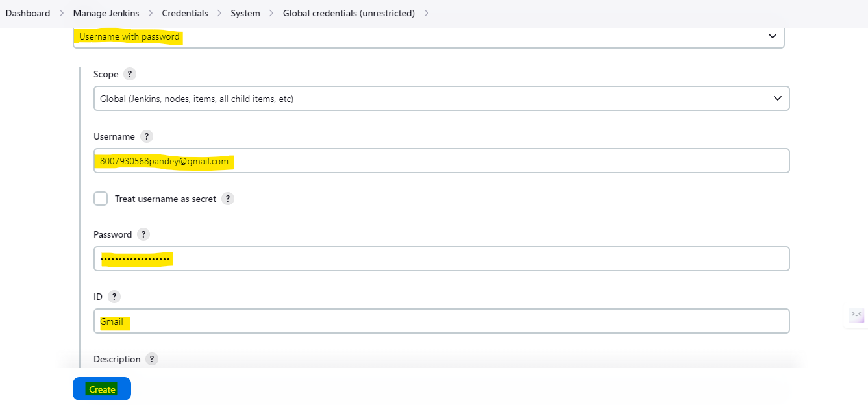Image resolution: width=868 pixels, height=405 pixels.
Task: Open System breadcrumb link
Action: pyautogui.click(x=245, y=13)
